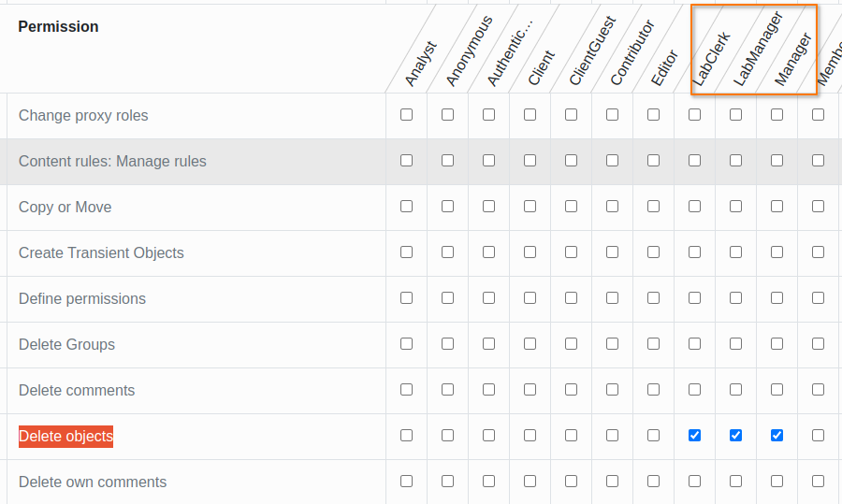The width and height of the screenshot is (842, 504).
Task: Click the highlighted Delete objects permission
Action: click(65, 437)
